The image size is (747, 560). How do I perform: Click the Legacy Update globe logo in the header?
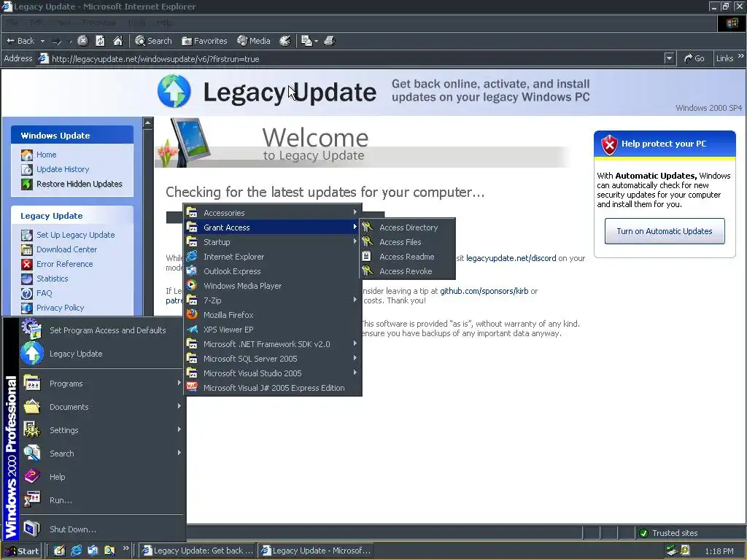(174, 91)
